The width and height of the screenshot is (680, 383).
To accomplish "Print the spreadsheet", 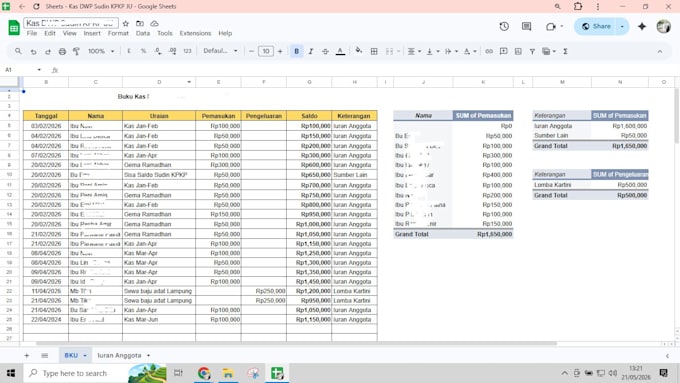I will pos(62,51).
